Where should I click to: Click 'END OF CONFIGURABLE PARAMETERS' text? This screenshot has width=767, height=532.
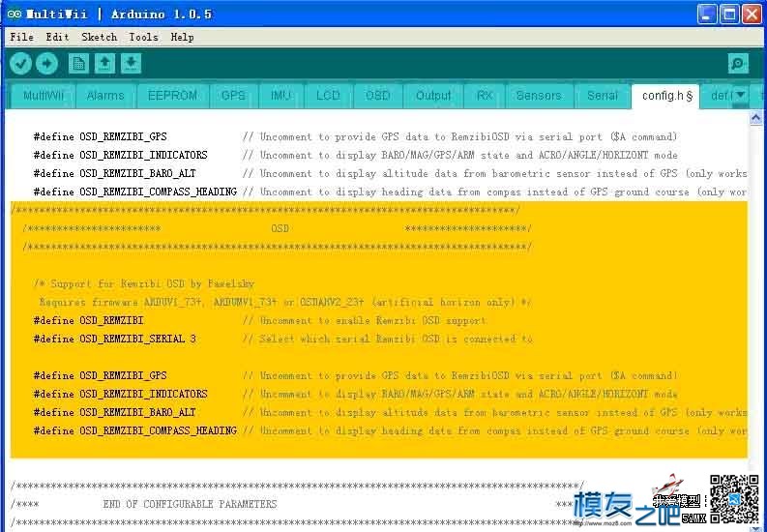tap(190, 504)
